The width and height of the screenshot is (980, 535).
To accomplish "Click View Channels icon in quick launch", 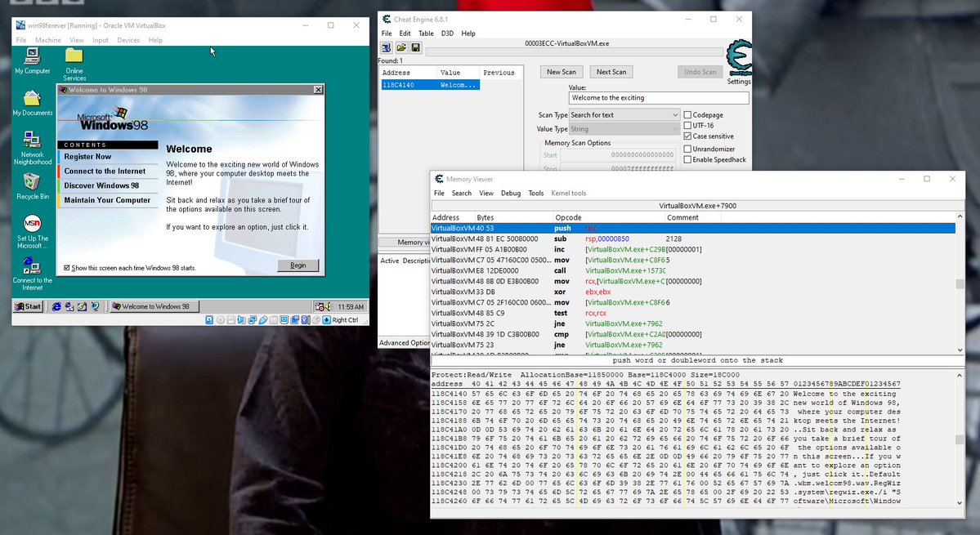I will pyautogui.click(x=95, y=306).
